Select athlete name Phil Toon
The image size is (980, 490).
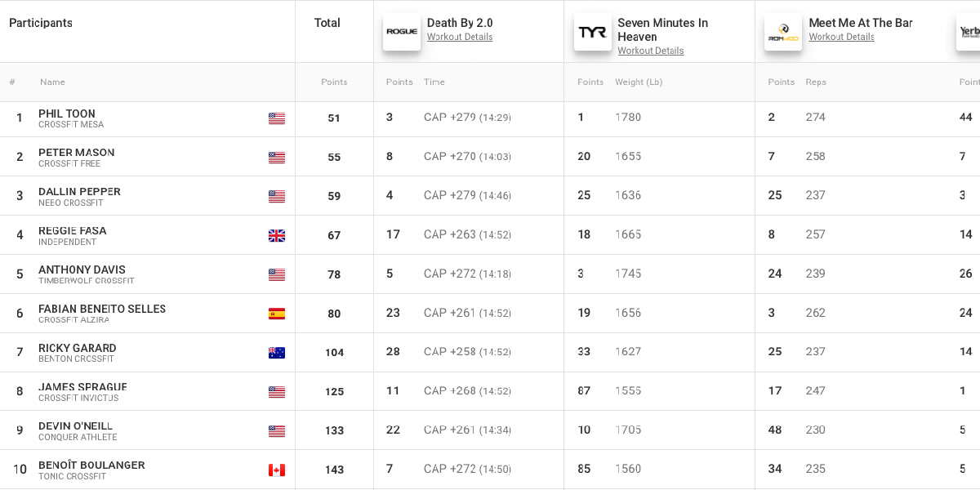pyautogui.click(x=67, y=114)
